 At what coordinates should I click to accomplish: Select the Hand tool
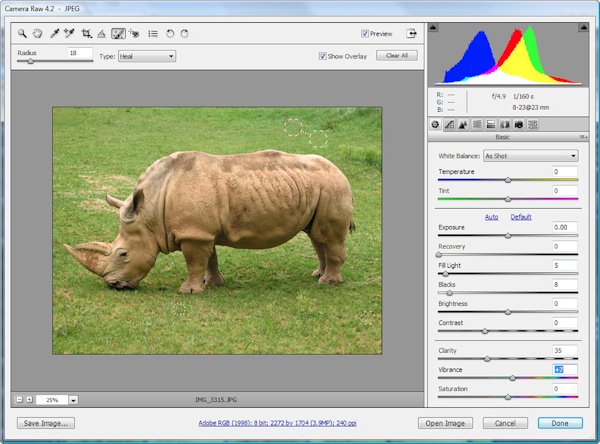coord(37,34)
